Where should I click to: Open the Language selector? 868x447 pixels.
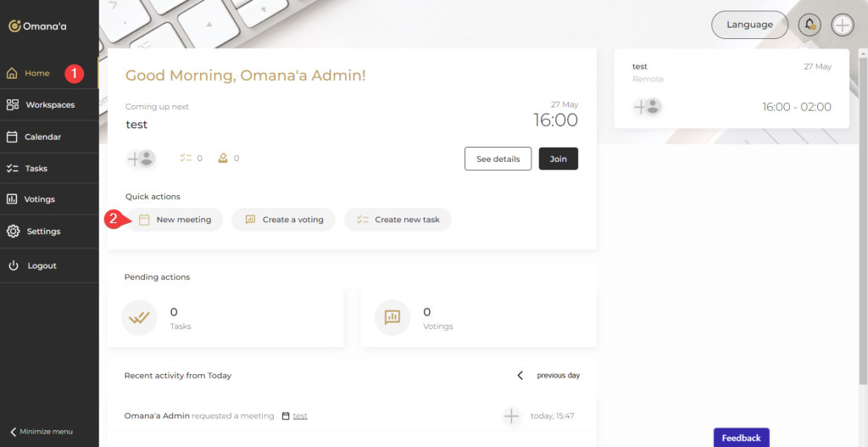pyautogui.click(x=749, y=25)
